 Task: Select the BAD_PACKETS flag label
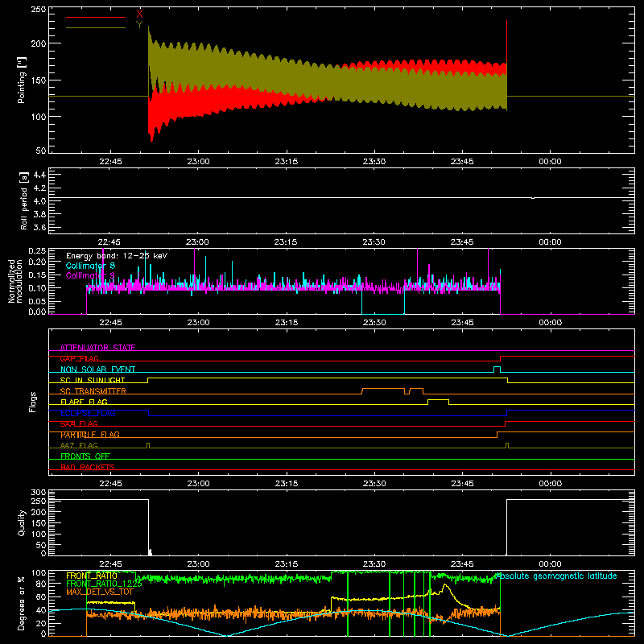(x=88, y=467)
